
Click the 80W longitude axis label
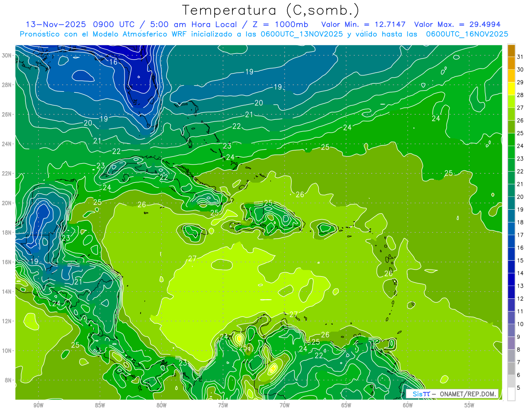(161, 405)
